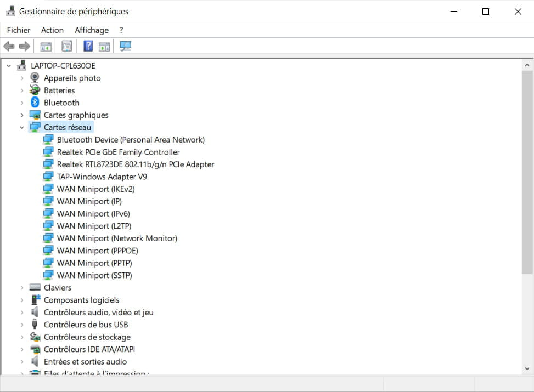Expand the Appareils photo category
Viewport: 534px width, 392px height.
pyautogui.click(x=22, y=78)
